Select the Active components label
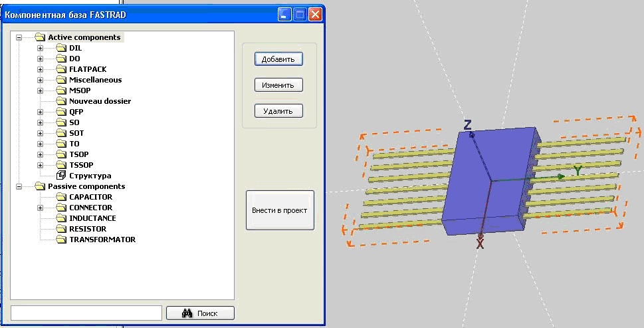 point(84,37)
